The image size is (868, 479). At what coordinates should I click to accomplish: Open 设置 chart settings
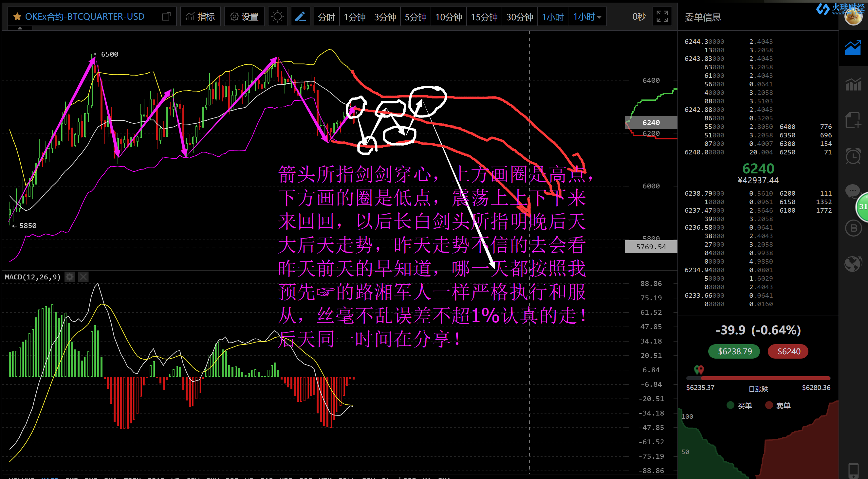(244, 16)
